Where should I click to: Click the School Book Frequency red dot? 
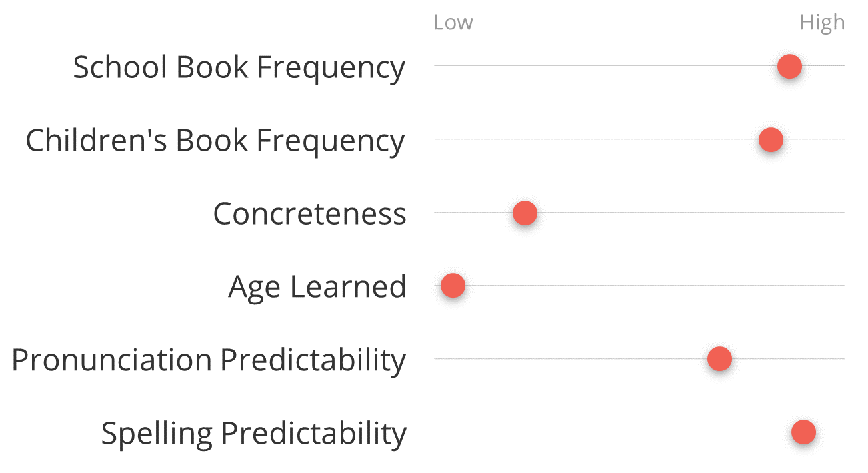(789, 66)
